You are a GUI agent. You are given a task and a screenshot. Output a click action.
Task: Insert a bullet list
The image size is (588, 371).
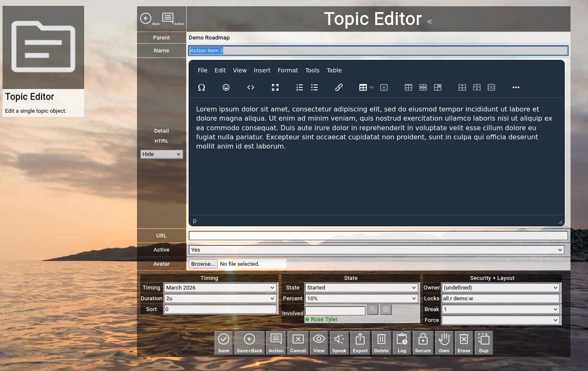point(314,87)
